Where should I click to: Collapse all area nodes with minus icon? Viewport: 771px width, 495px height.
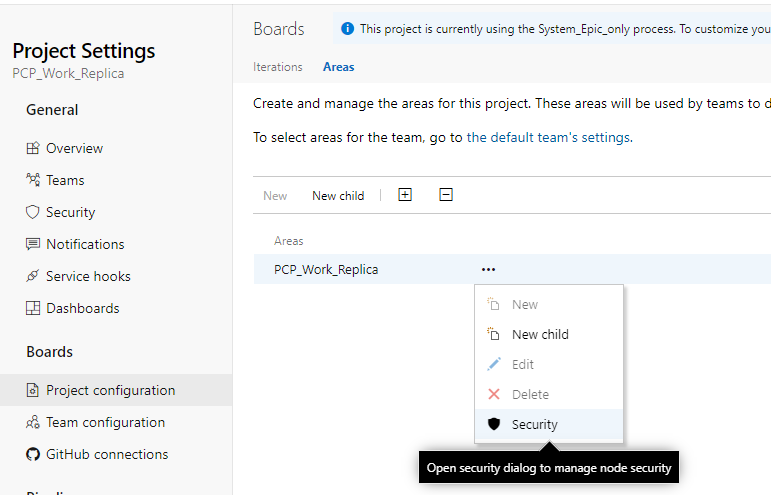click(x=445, y=195)
